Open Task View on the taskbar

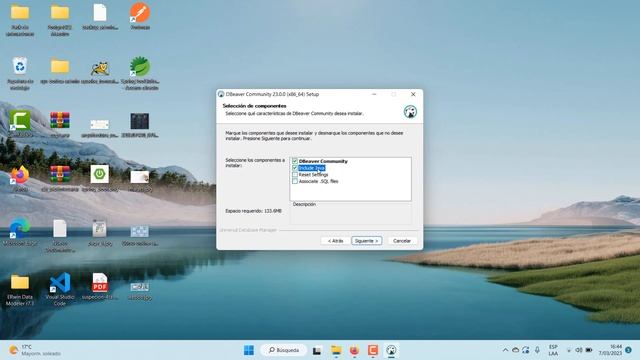coord(317,350)
